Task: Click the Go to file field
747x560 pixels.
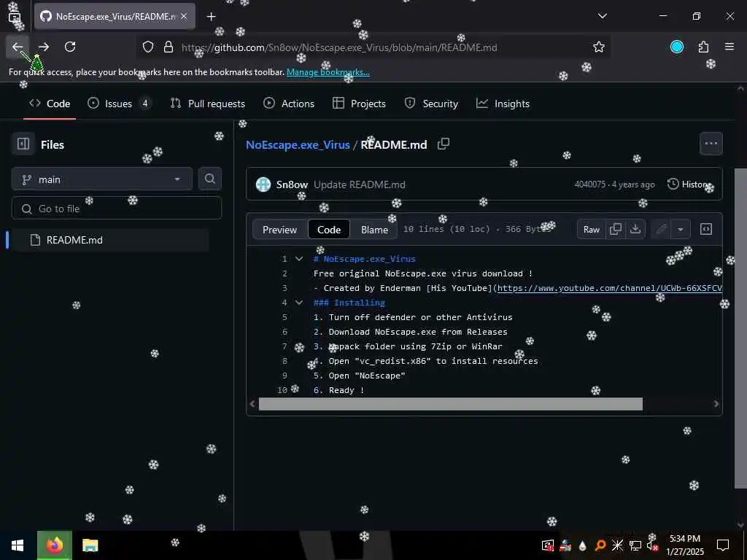Action: tap(117, 209)
